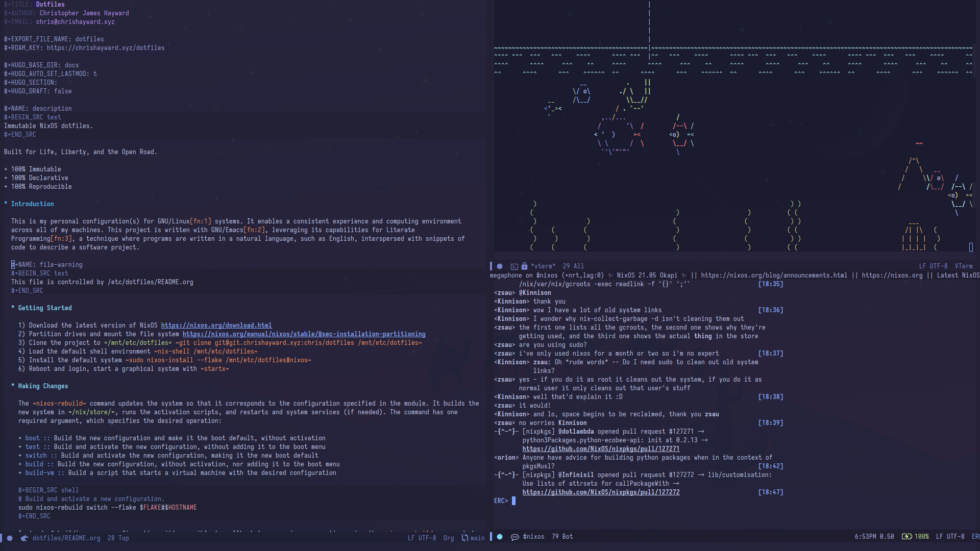
Task: Click the git branch 'main' indicator
Action: pos(476,538)
